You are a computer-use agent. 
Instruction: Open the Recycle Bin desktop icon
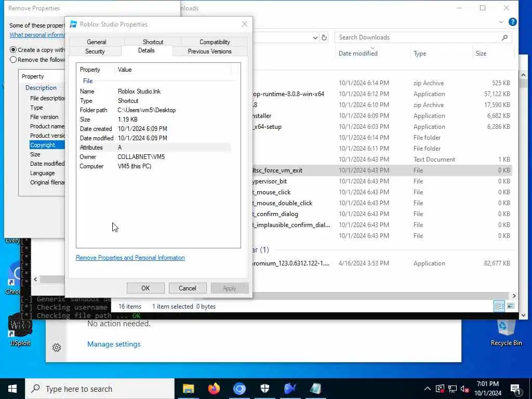[506, 332]
